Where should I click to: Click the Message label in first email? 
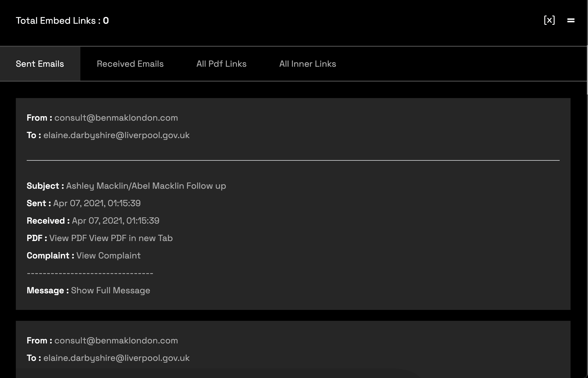(x=47, y=290)
